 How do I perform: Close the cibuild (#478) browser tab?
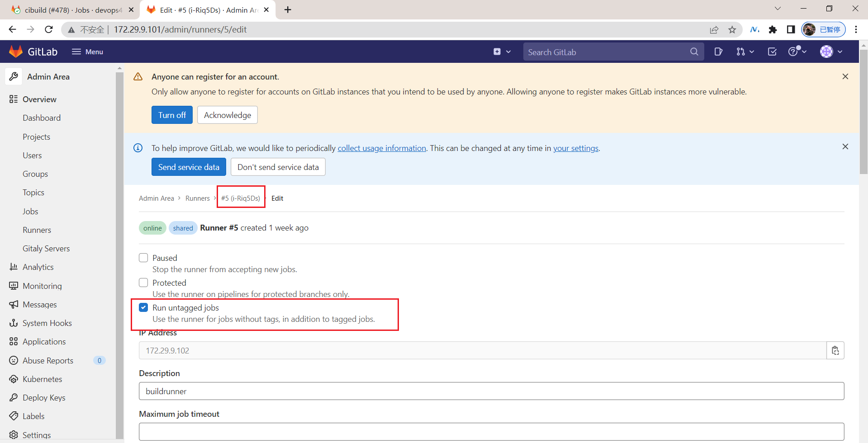coord(131,9)
